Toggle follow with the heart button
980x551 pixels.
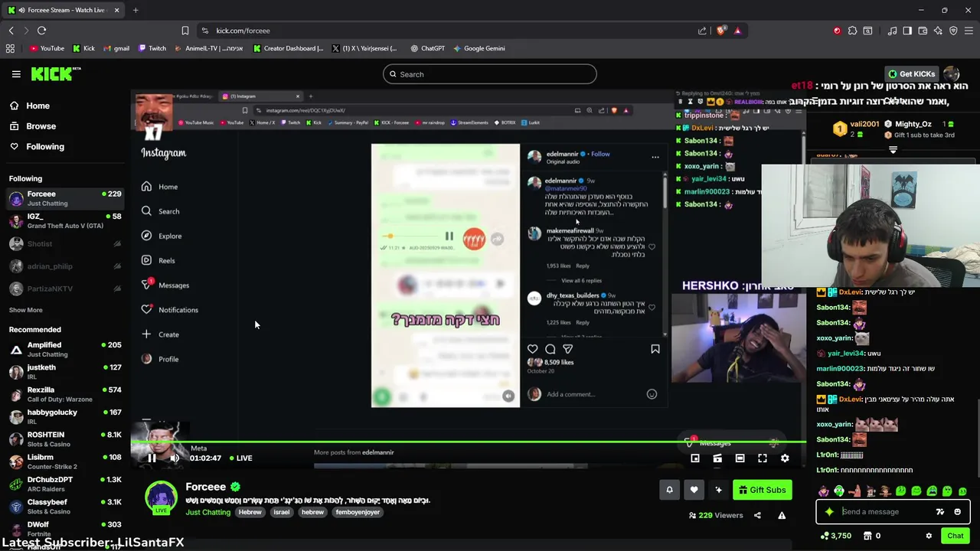click(x=694, y=490)
